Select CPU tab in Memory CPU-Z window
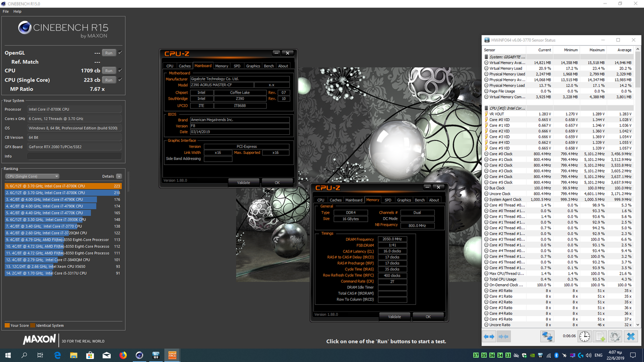 321,200
